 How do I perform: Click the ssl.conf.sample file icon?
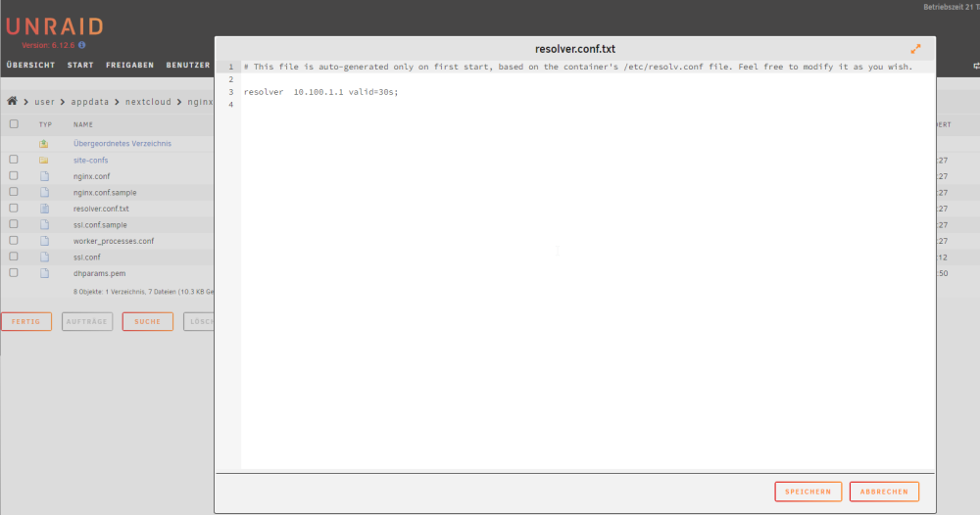click(x=44, y=225)
